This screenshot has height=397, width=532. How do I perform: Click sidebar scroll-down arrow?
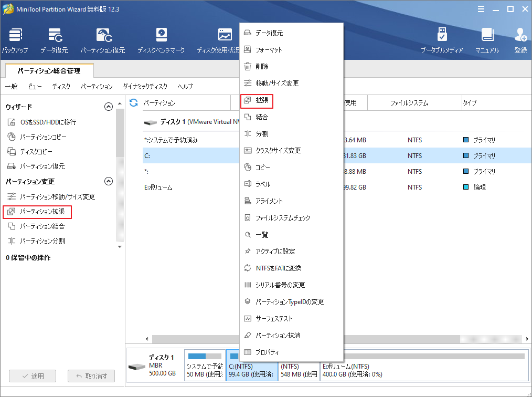(120, 247)
